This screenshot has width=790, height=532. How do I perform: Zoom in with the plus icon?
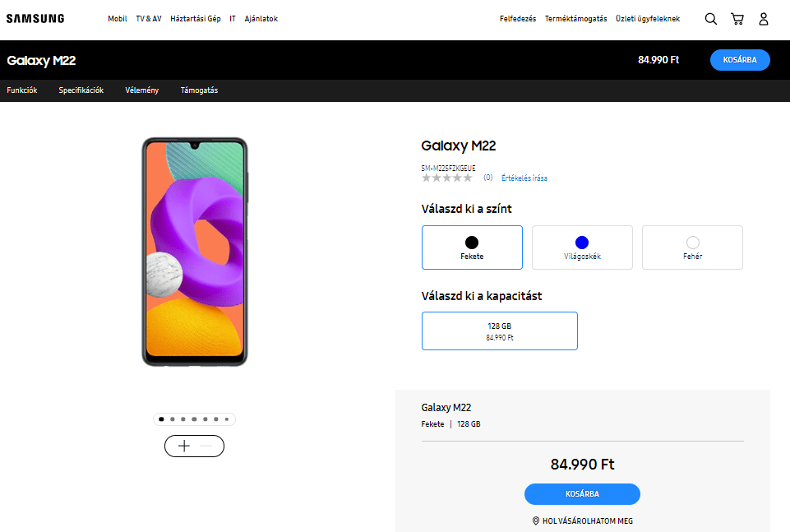(x=184, y=446)
